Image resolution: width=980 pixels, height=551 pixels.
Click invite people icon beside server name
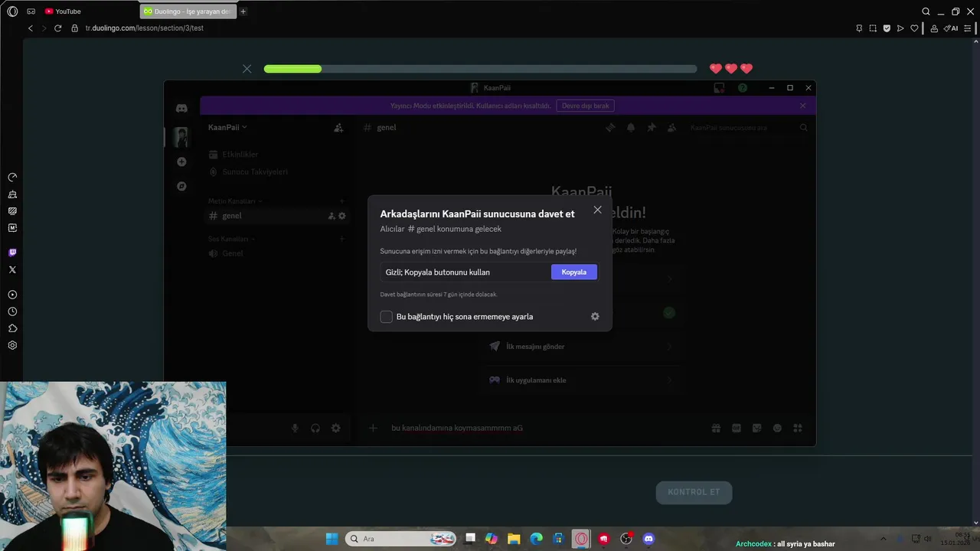tap(338, 128)
